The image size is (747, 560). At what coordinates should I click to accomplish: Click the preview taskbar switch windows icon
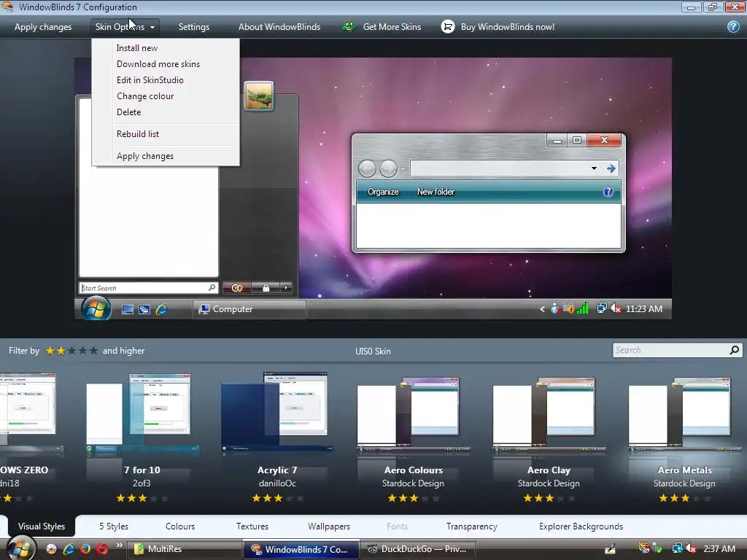click(144, 309)
